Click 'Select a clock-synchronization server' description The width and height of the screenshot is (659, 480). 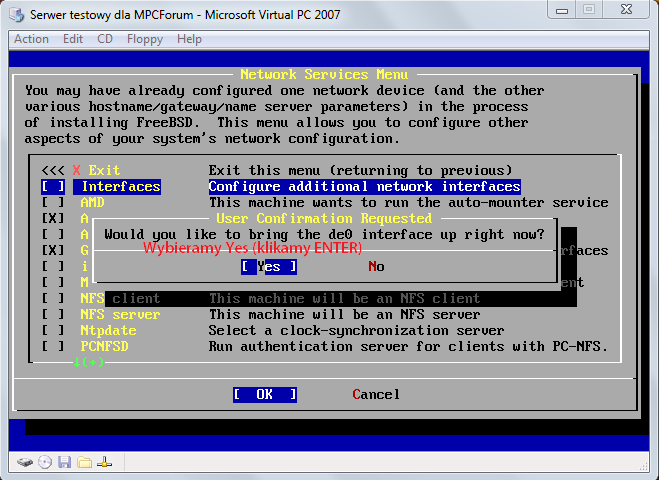click(356, 331)
